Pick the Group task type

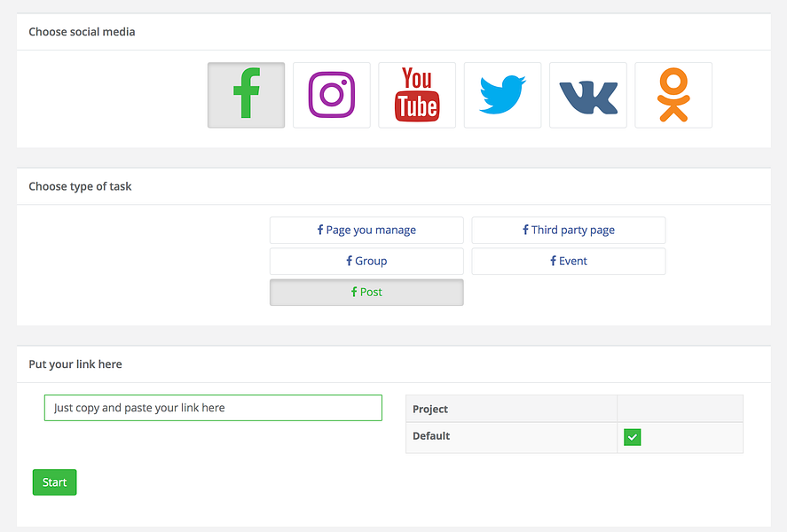pyautogui.click(x=366, y=262)
